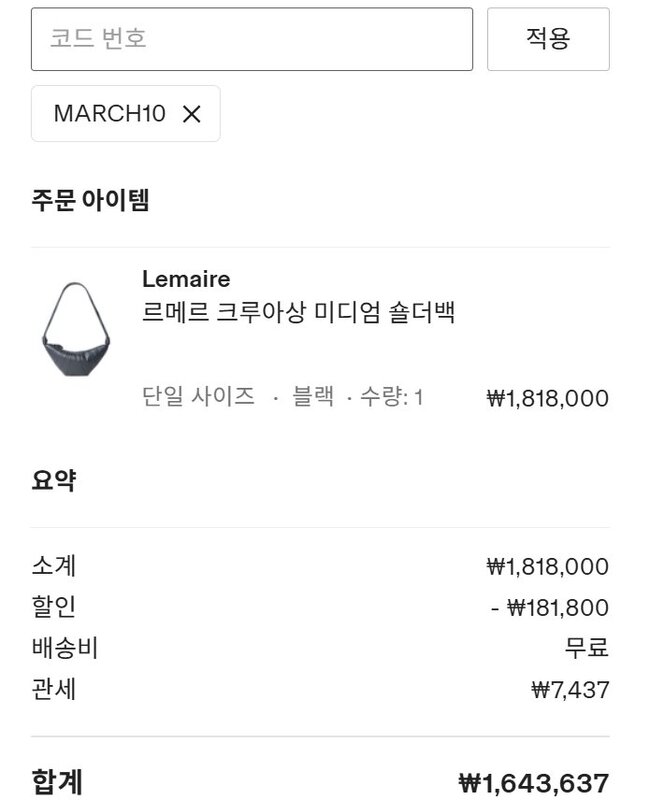Viewport: 650px width, 800px height.
Task: Select the 블랙 color label
Action: [312, 397]
